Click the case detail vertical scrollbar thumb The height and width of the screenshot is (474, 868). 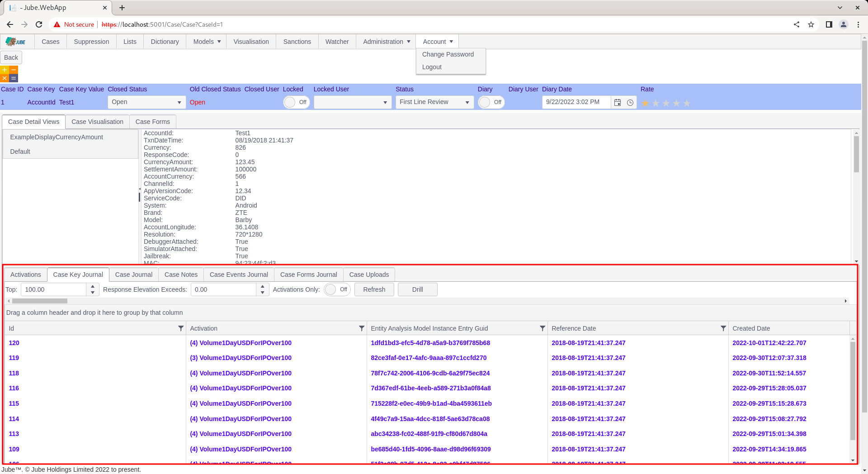856,154
